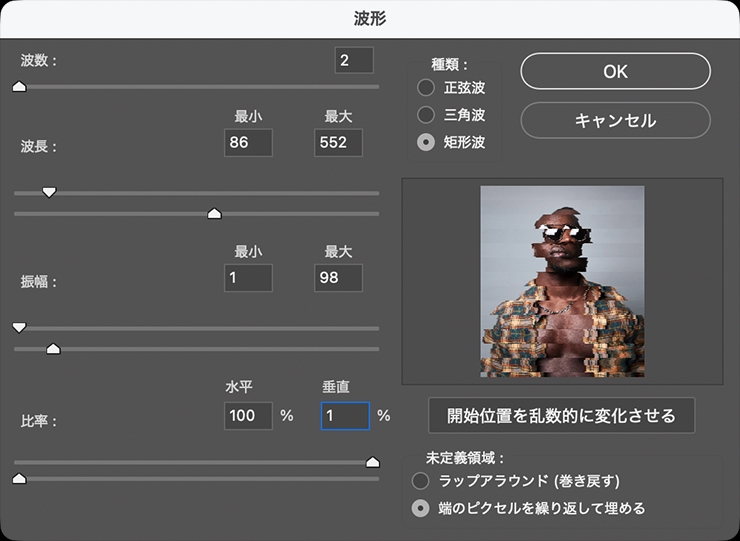740x541 pixels.
Task: Select the 正弦波 radio button
Action: 426,88
